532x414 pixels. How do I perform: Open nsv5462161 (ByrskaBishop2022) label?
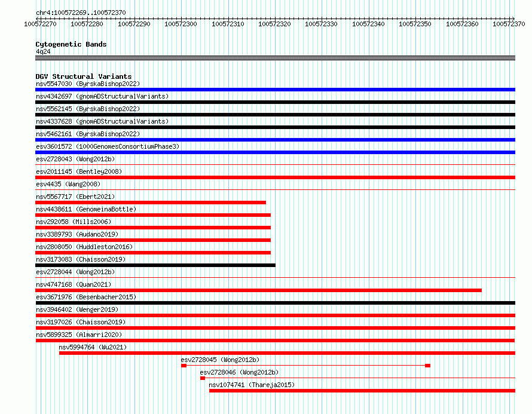88,134
